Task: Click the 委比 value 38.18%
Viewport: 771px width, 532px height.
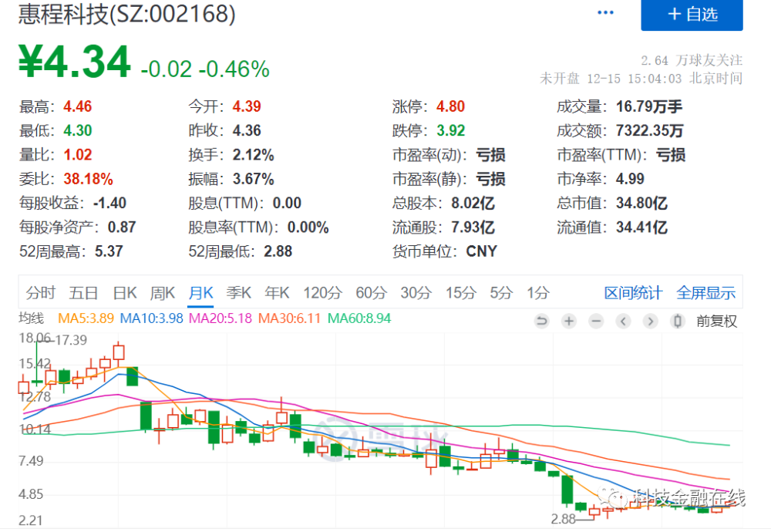Action: coord(88,178)
